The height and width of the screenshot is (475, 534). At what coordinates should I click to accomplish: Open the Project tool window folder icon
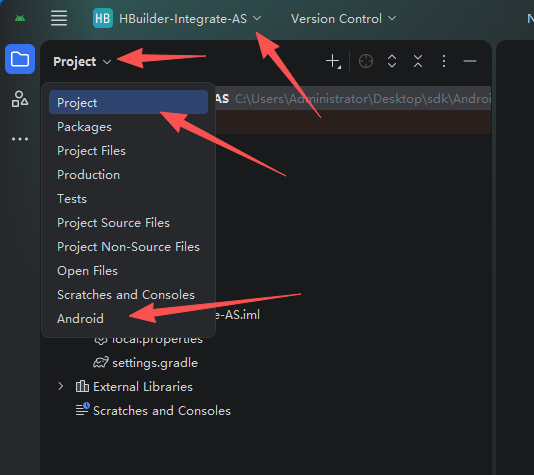pyautogui.click(x=20, y=59)
